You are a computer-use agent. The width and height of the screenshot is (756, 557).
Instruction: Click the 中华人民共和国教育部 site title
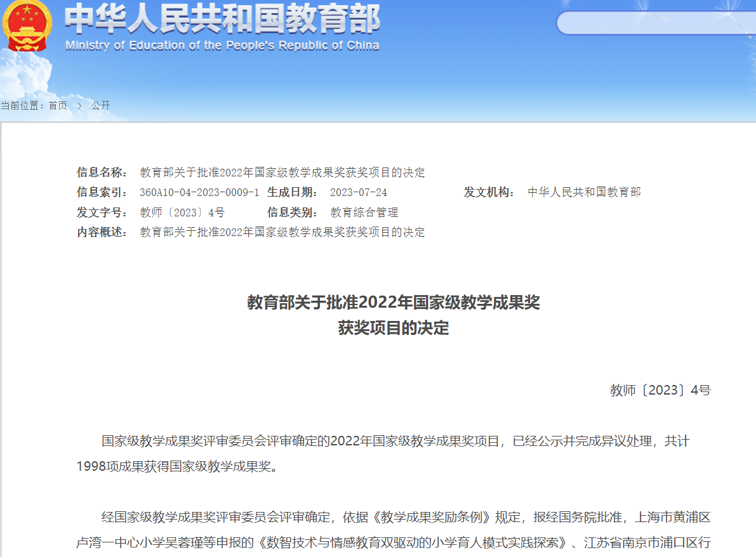pyautogui.click(x=222, y=19)
